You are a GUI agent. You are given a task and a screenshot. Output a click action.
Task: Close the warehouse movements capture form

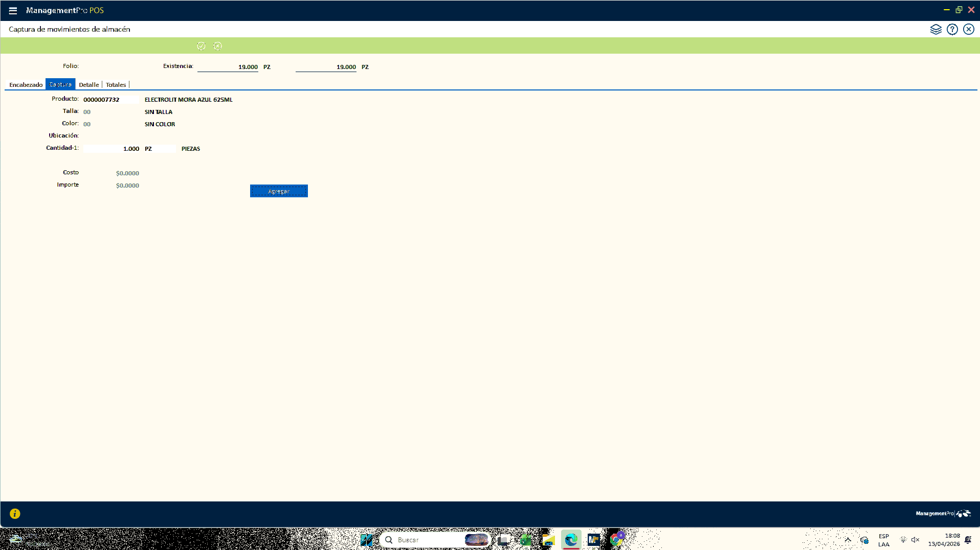968,29
